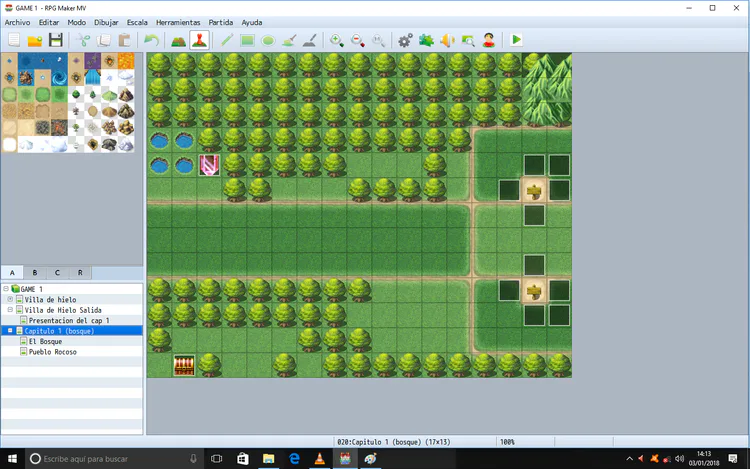Select the Villa de hielo map
The height and width of the screenshot is (469, 750).
pos(50,299)
